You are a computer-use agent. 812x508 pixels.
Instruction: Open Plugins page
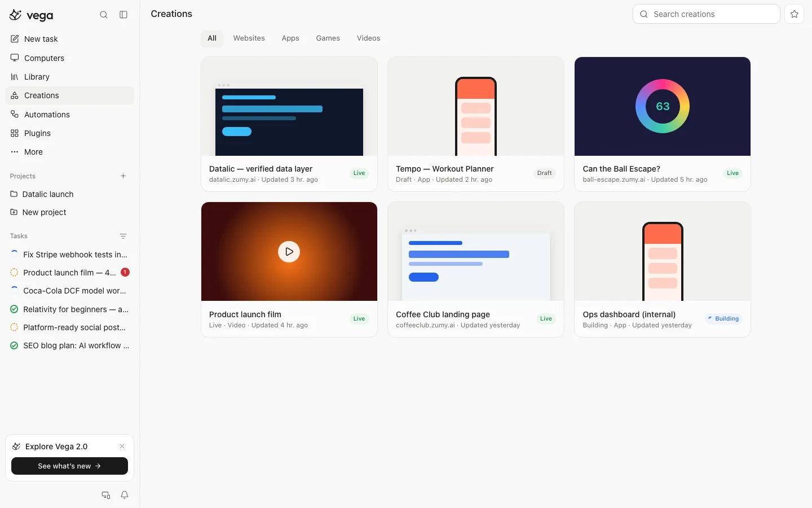(x=69, y=133)
